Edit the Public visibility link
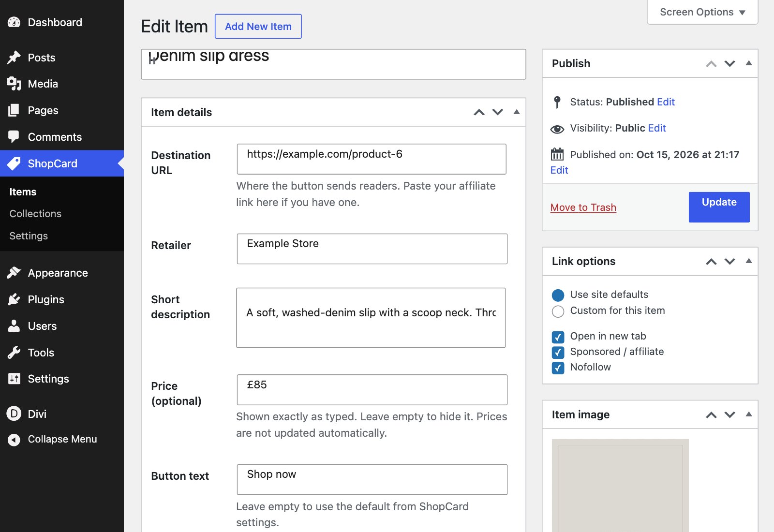 tap(657, 128)
